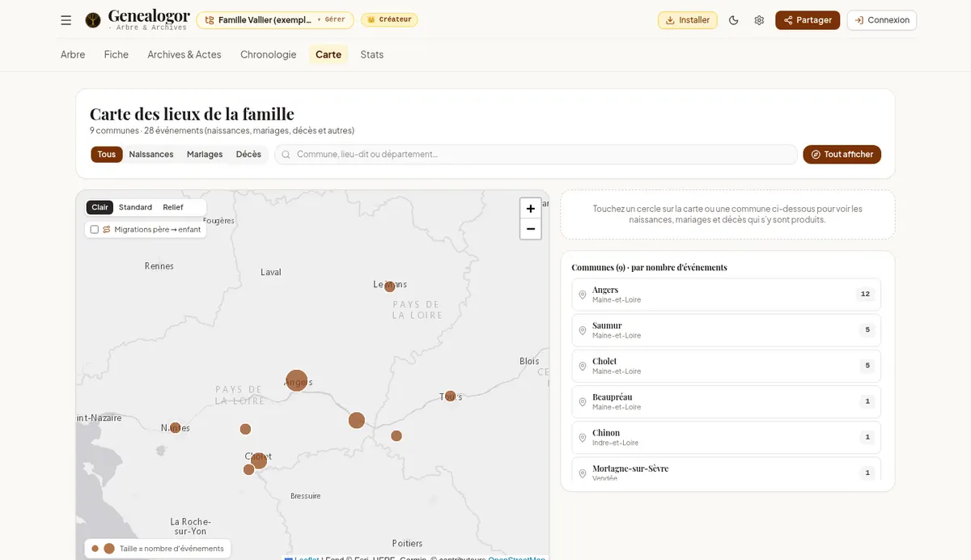The width and height of the screenshot is (971, 560).
Task: Open Famille Vallier tree selector
Action: [x=275, y=20]
